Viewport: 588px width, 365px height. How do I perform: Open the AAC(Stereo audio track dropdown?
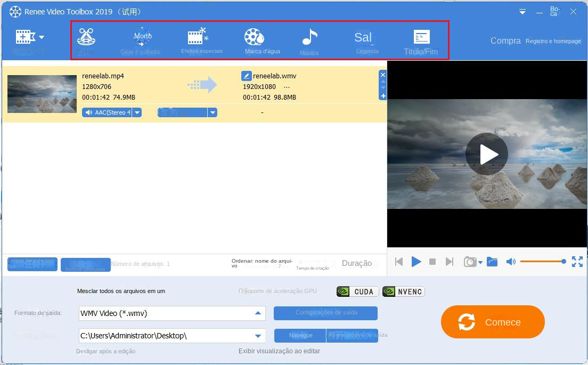pyautogui.click(x=137, y=112)
